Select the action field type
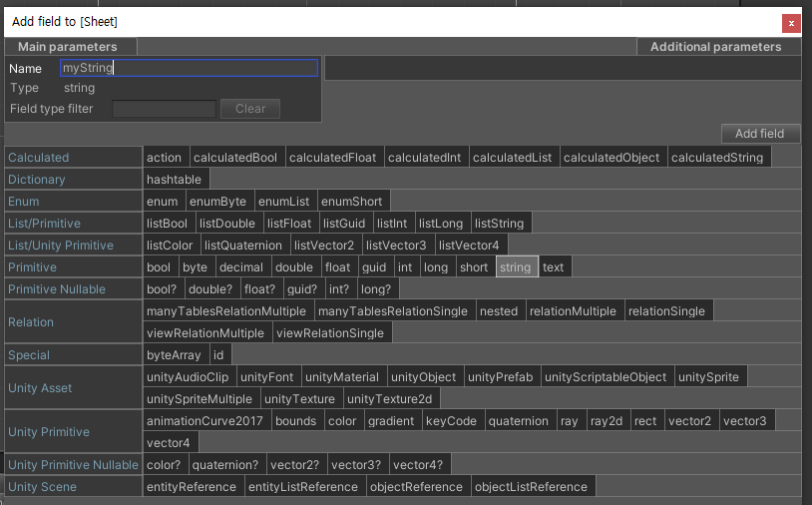The width and height of the screenshot is (812, 505). click(x=165, y=158)
